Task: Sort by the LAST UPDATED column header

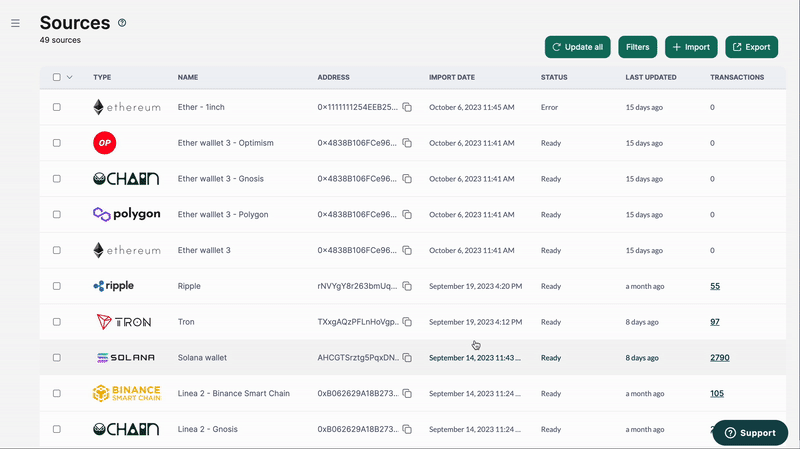Action: [x=651, y=77]
